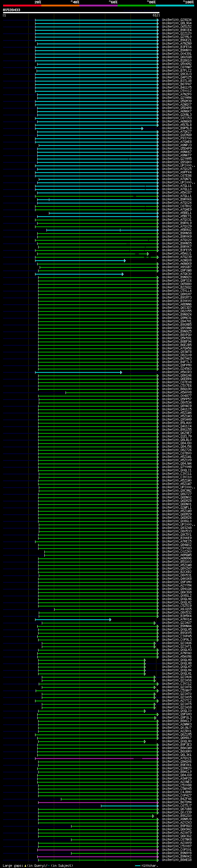Click the UniRef100_B8AEG8 hit name
Viewport: 197px width, 868px height.
(176, 860)
